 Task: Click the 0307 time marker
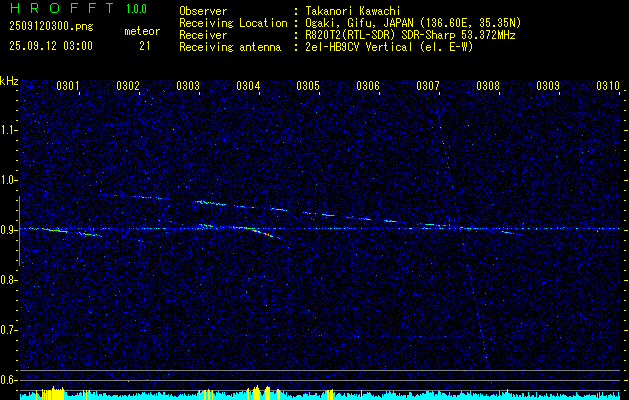428,85
